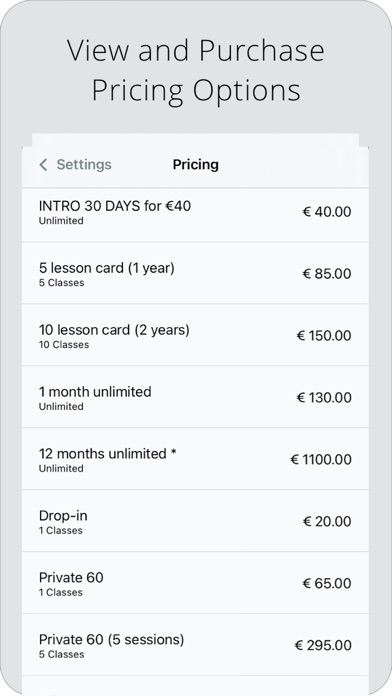Tap the € 150.00 price
The height and width of the screenshot is (696, 392).
(324, 336)
